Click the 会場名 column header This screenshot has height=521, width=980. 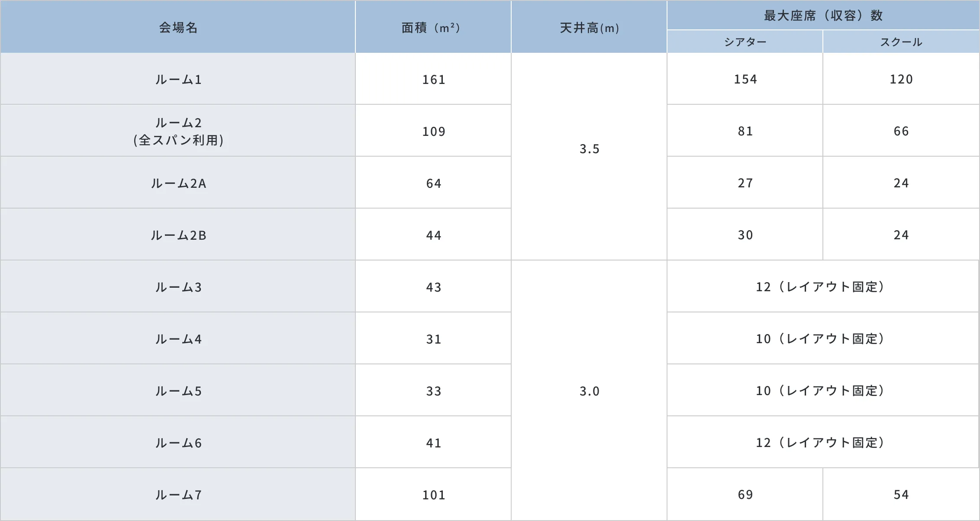coord(178,28)
